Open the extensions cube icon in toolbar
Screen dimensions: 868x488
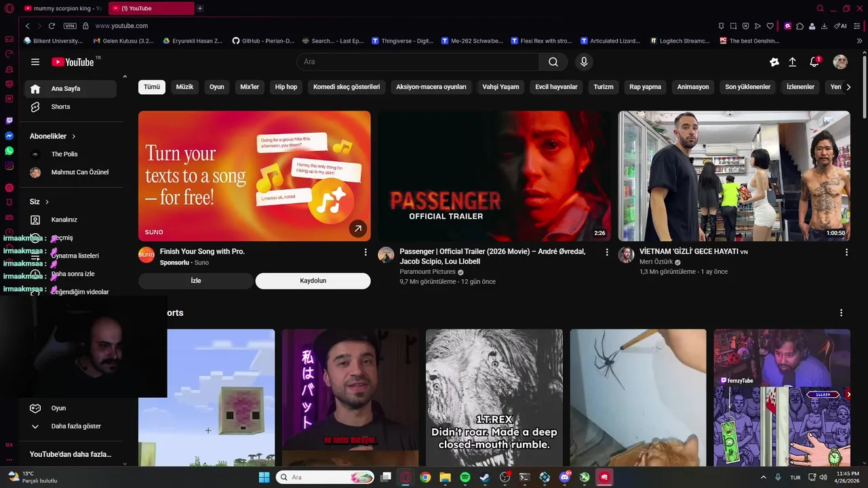[x=800, y=26]
